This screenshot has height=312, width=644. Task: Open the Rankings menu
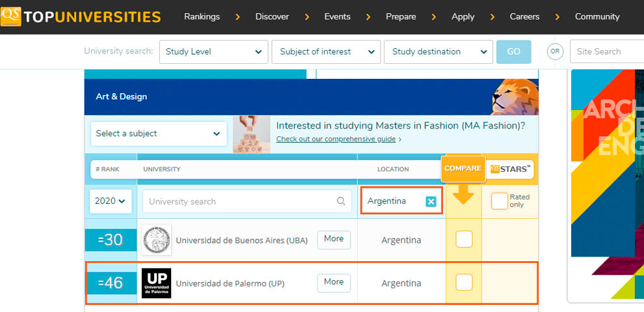click(x=202, y=17)
